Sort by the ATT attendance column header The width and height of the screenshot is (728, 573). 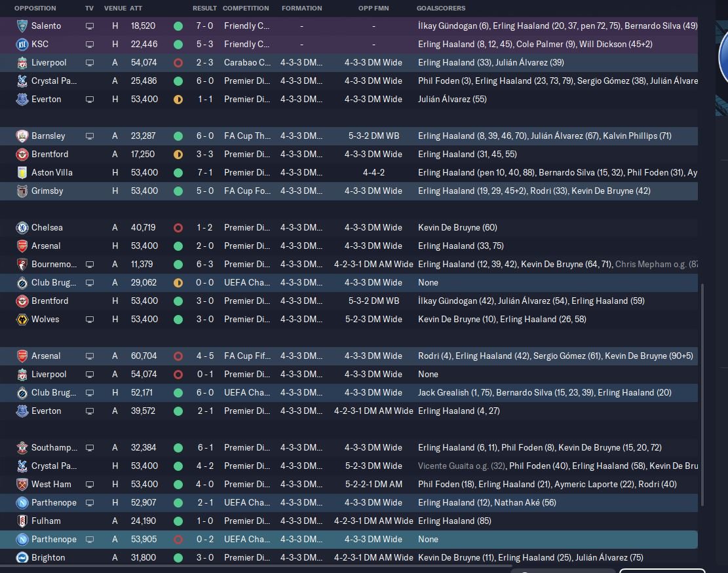coord(136,9)
